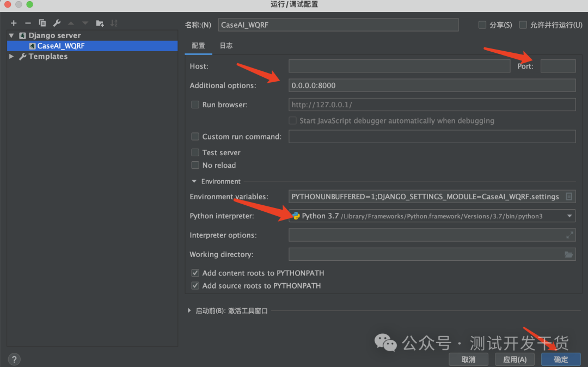
Task: Click inside the Port input field
Action: [558, 66]
